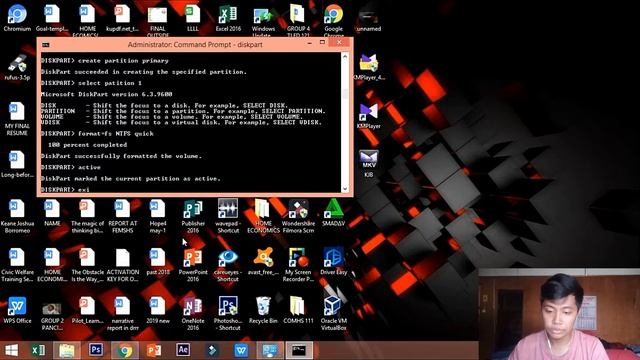Launch My Screen Recorder Pro

click(298, 265)
